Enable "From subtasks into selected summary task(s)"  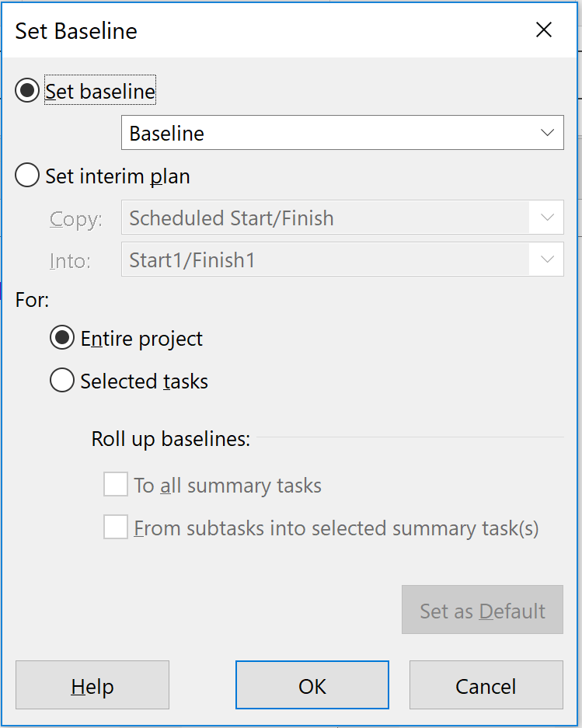[116, 528]
